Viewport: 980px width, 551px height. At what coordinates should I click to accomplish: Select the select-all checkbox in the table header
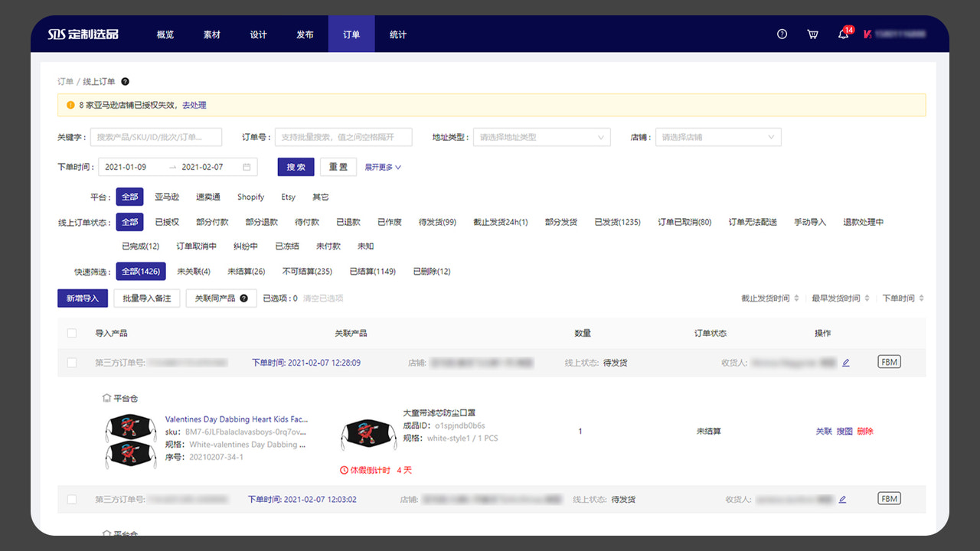[x=72, y=333]
